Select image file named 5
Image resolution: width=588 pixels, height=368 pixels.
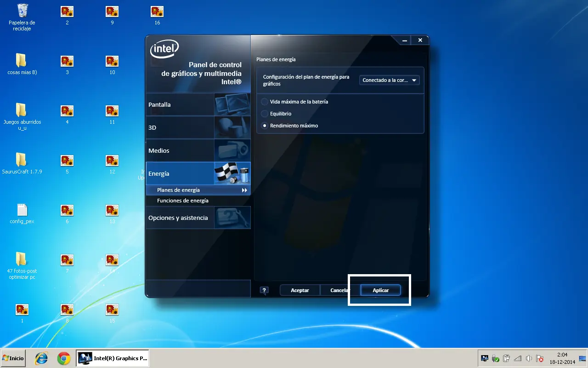pyautogui.click(x=67, y=164)
